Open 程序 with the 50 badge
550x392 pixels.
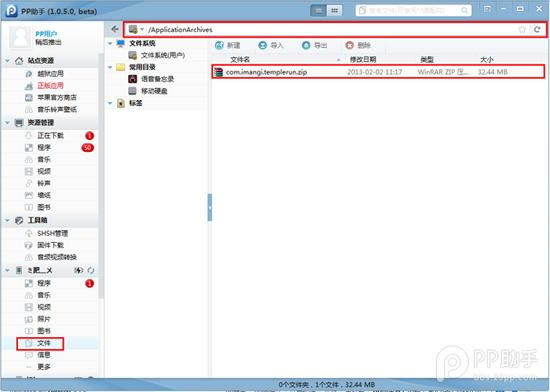click(44, 148)
